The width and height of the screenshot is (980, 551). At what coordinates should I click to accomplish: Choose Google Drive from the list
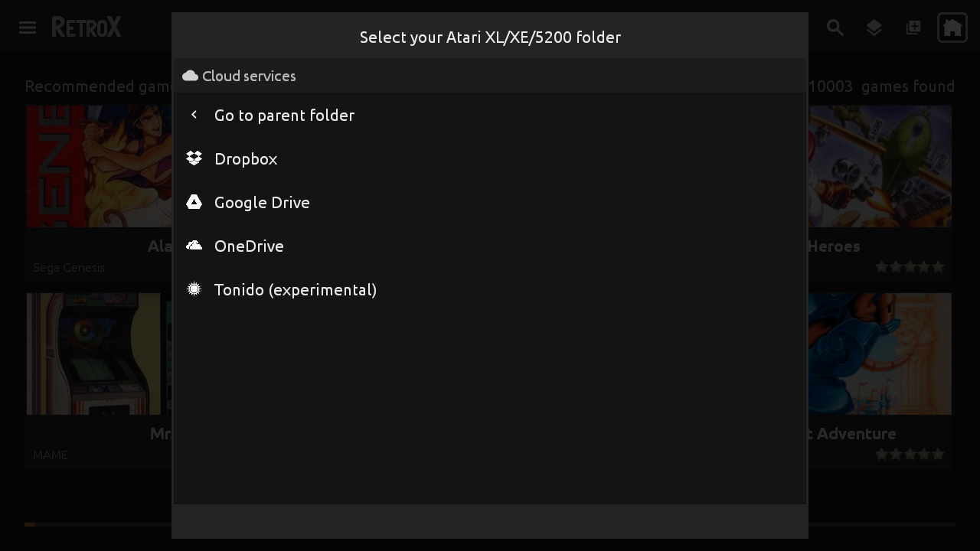click(x=490, y=202)
